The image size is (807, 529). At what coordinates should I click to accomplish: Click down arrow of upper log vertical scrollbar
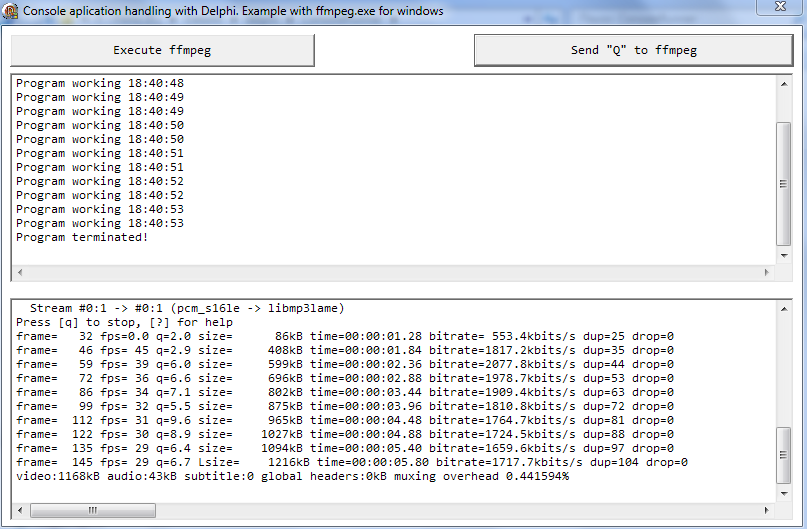(x=784, y=256)
